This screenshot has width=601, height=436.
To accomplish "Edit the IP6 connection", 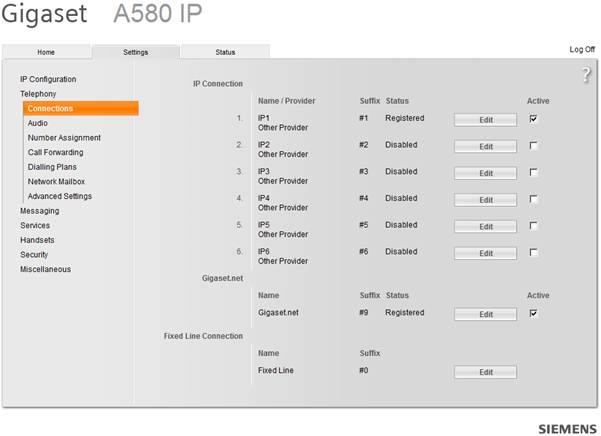I will tap(485, 253).
